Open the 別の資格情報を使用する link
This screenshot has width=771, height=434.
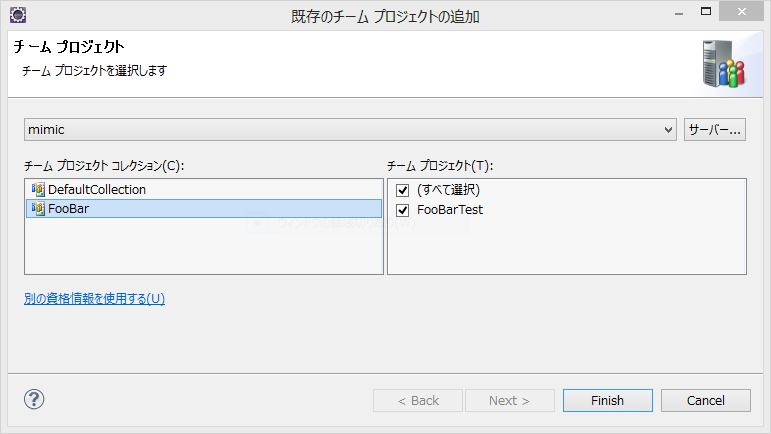coord(94,298)
